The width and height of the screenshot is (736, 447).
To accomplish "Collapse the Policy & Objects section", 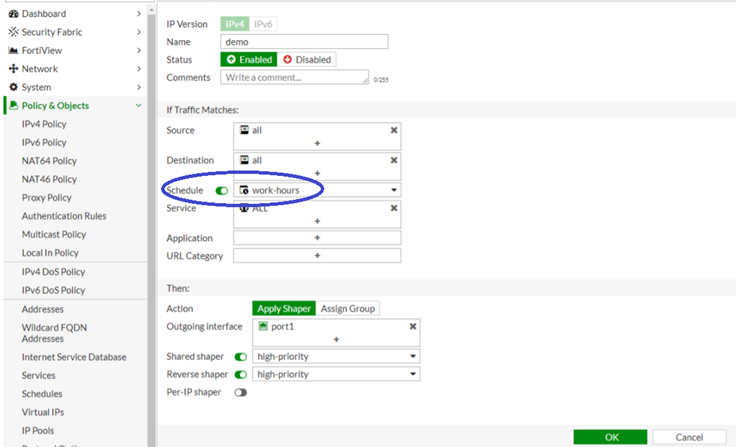I will click(x=138, y=105).
